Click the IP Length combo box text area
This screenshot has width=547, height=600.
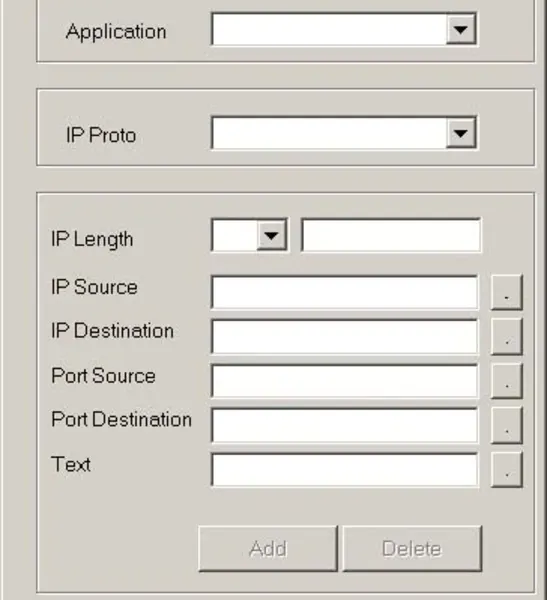(x=235, y=235)
